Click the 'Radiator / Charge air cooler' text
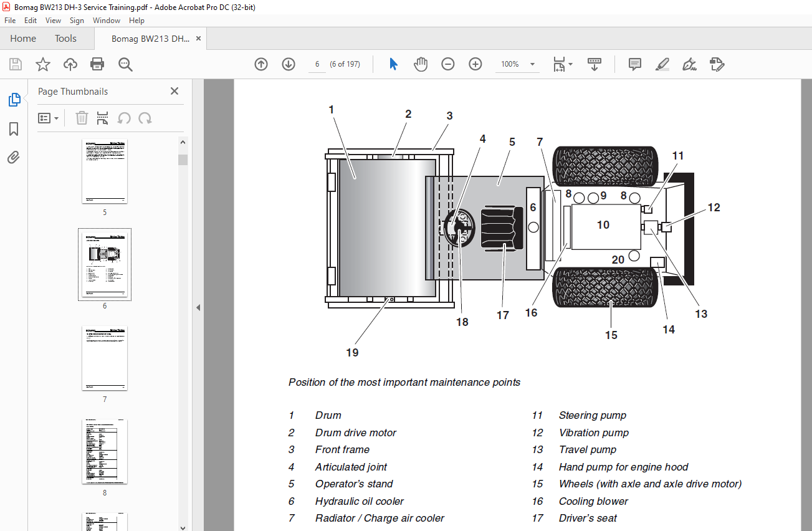812x531 pixels. click(x=380, y=518)
